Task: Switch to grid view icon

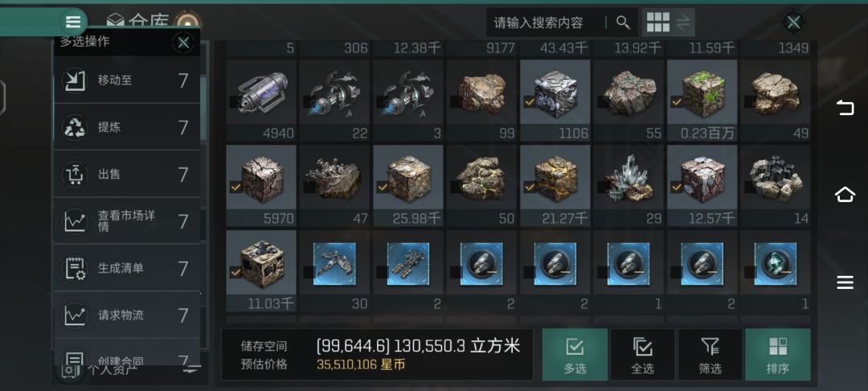Action: (657, 23)
